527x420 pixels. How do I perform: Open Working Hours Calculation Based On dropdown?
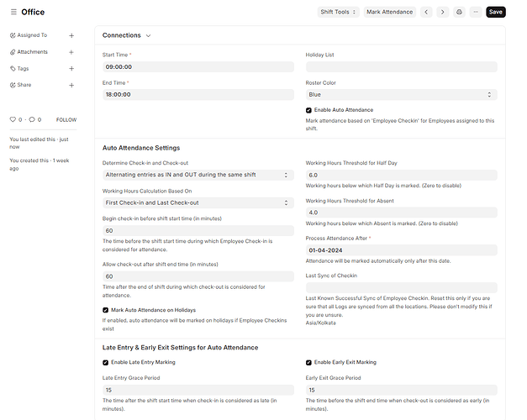click(x=198, y=203)
